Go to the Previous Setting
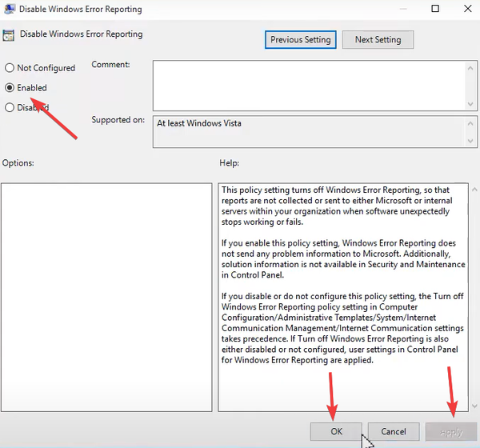 coord(301,39)
